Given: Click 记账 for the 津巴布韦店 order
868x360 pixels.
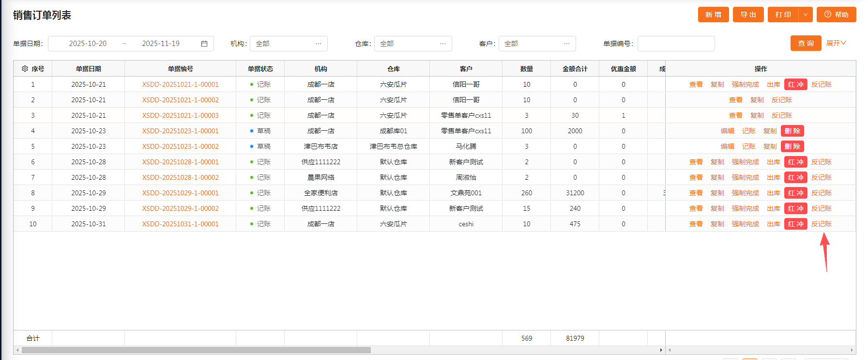Looking at the screenshot, I should click(x=749, y=146).
